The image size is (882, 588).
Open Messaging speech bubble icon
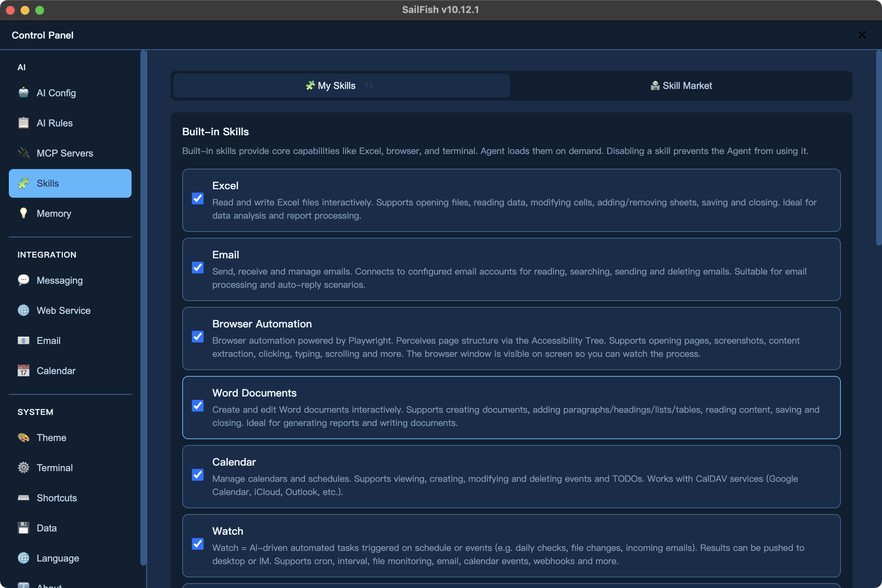pyautogui.click(x=23, y=280)
